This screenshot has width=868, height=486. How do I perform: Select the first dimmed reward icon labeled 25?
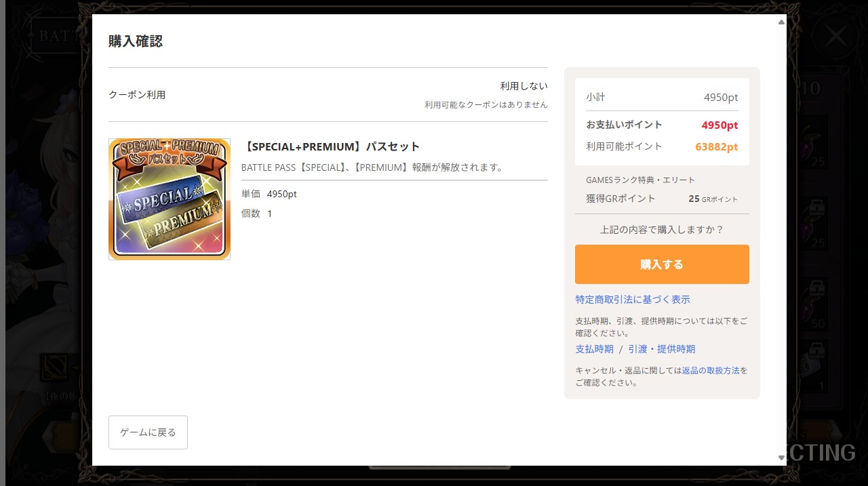(x=812, y=144)
